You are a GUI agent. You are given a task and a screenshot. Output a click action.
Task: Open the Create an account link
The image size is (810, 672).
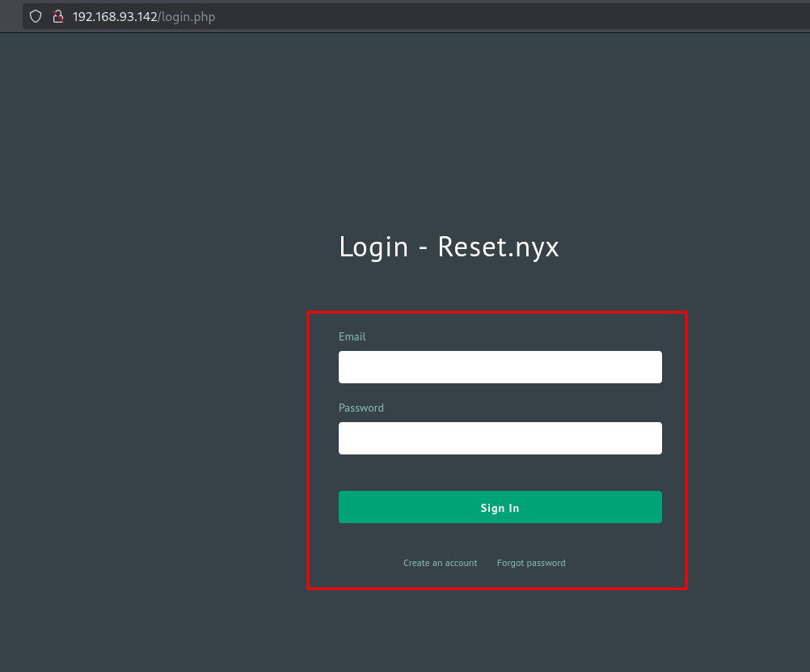click(440, 563)
